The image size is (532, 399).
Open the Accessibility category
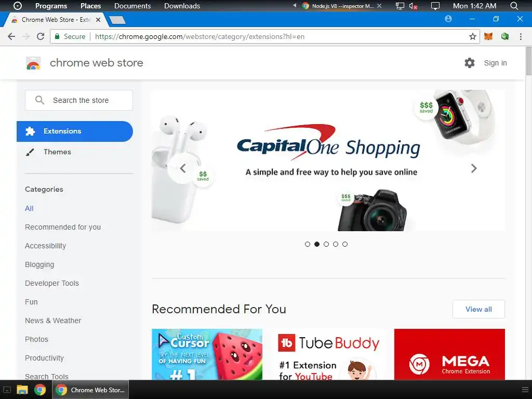[46, 246]
